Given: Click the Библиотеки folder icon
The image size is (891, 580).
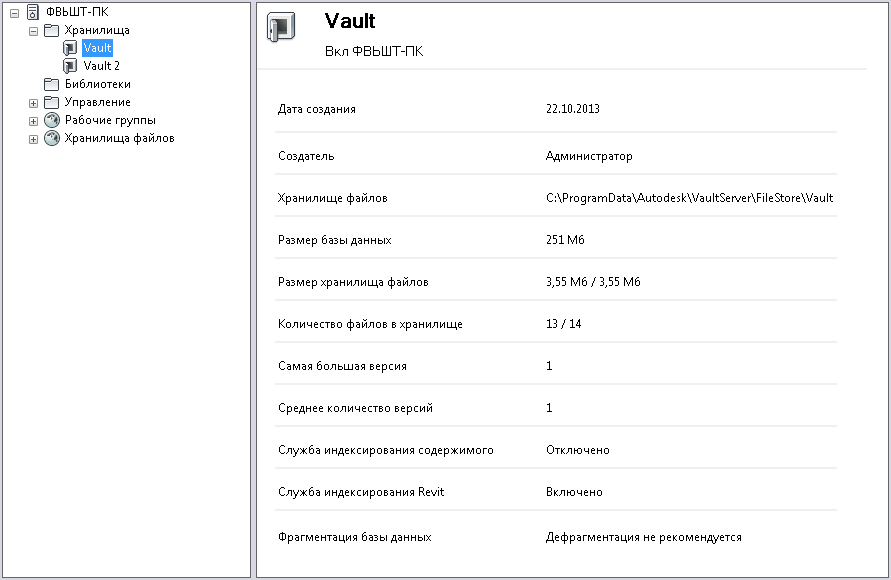Looking at the screenshot, I should [x=51, y=84].
